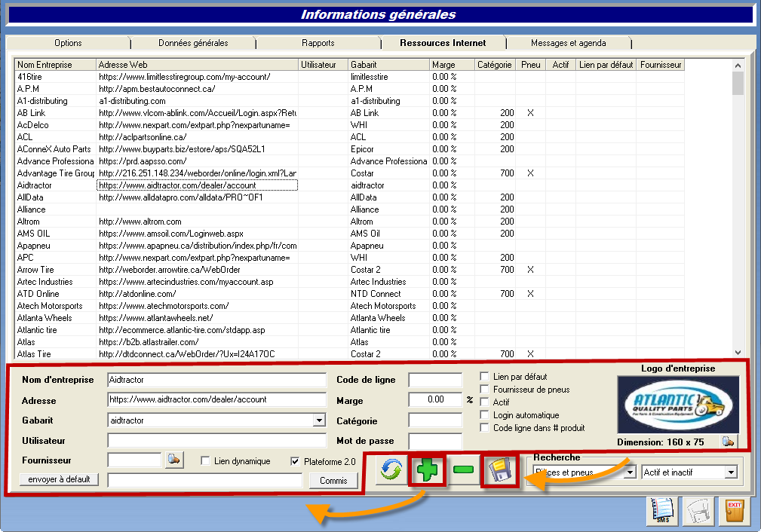Click the green refresh arrows icon
The width and height of the screenshot is (761, 532).
(x=391, y=469)
